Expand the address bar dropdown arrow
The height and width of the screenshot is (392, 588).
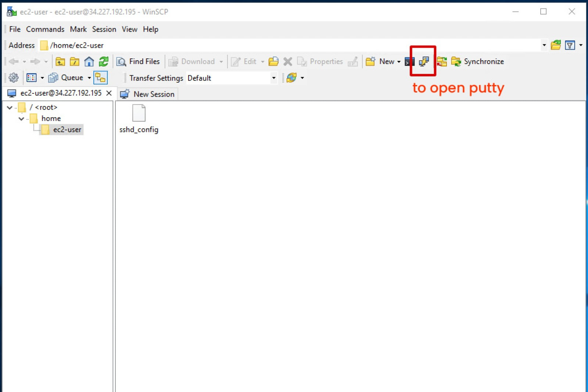[x=544, y=45]
